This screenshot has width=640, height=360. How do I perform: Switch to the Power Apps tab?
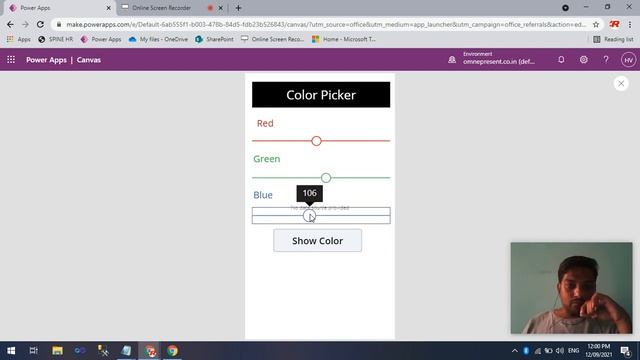35,8
